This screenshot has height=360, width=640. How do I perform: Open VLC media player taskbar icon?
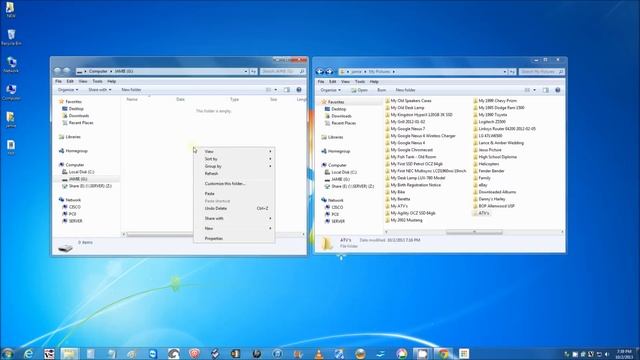point(319,353)
